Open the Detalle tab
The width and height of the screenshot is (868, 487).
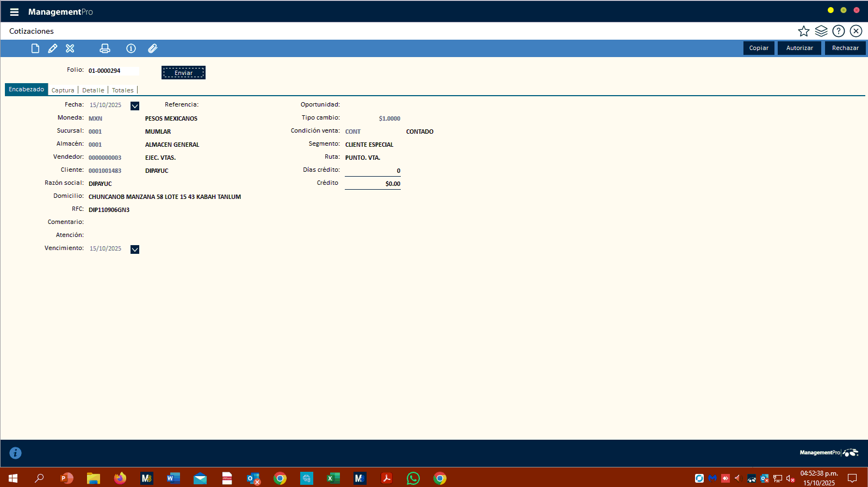93,90
